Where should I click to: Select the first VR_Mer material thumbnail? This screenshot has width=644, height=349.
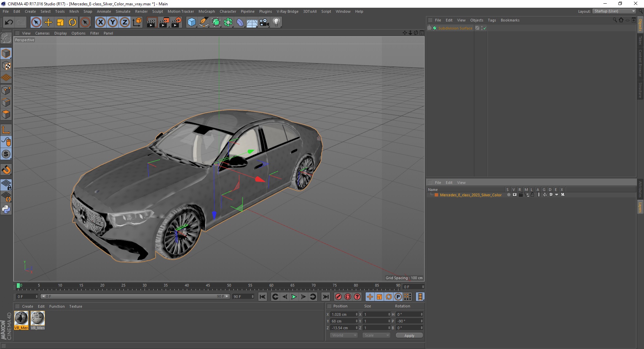pyautogui.click(x=21, y=318)
